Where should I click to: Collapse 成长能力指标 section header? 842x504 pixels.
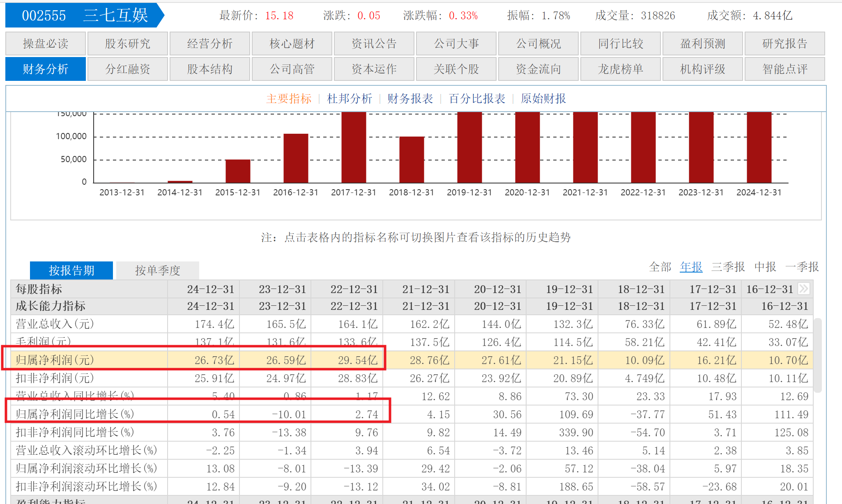[x=51, y=306]
